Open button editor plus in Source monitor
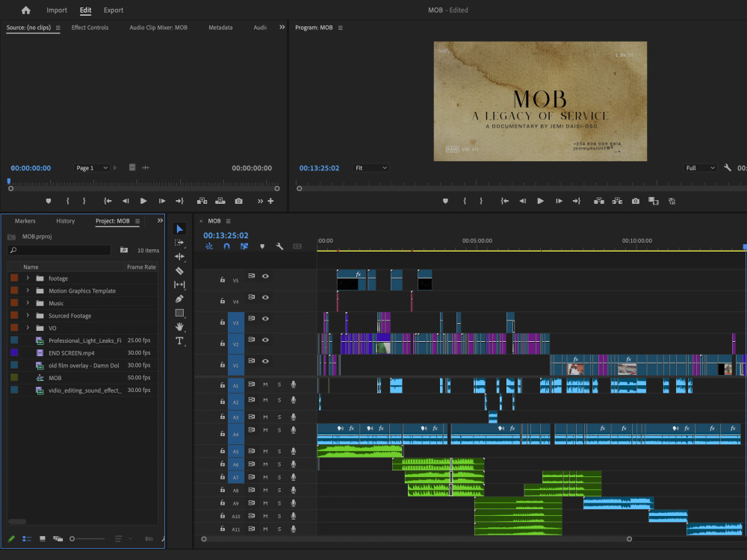The image size is (747, 560). [270, 202]
